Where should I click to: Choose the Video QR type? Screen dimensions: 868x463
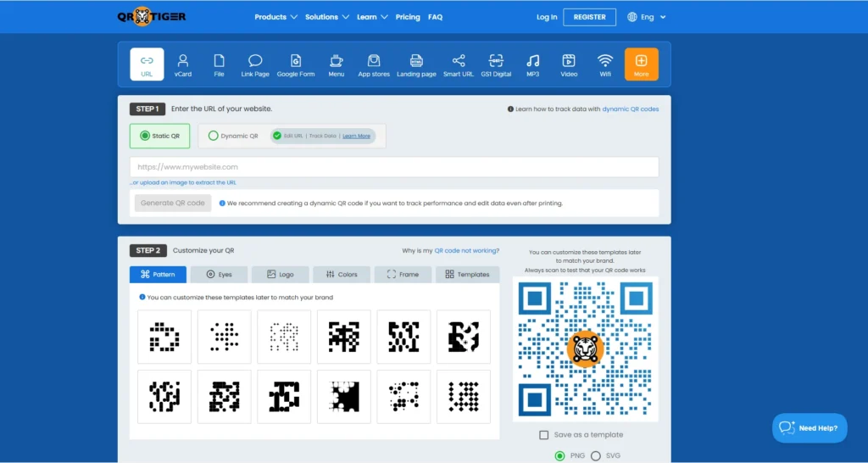tap(569, 64)
